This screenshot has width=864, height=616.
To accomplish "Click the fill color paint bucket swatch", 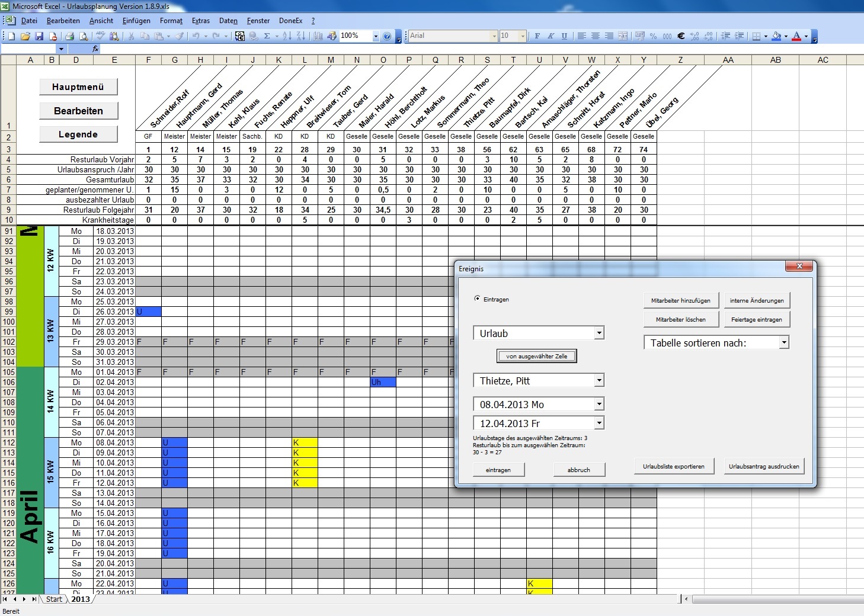I will point(777,36).
